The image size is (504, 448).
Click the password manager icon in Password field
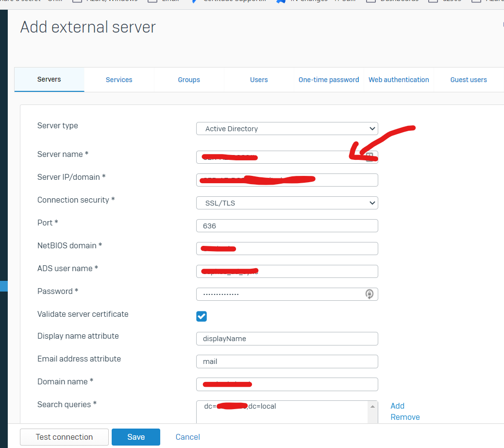370,294
